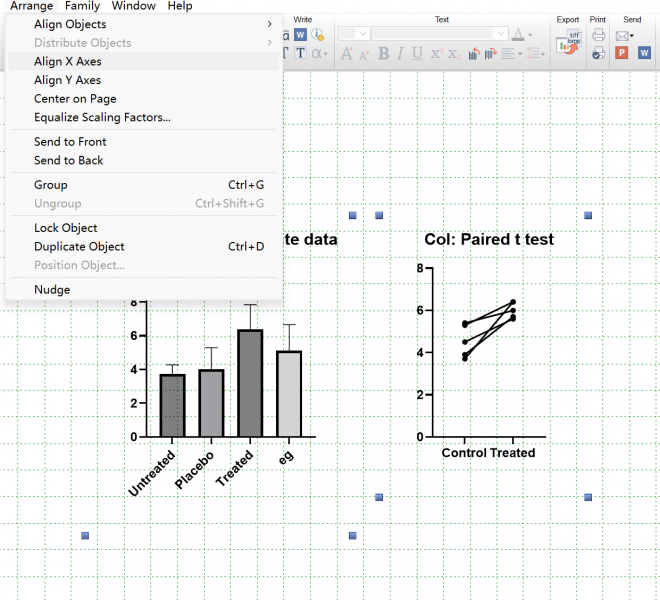
Task: Click the Export graph tiff/bmp icon
Action: click(569, 43)
